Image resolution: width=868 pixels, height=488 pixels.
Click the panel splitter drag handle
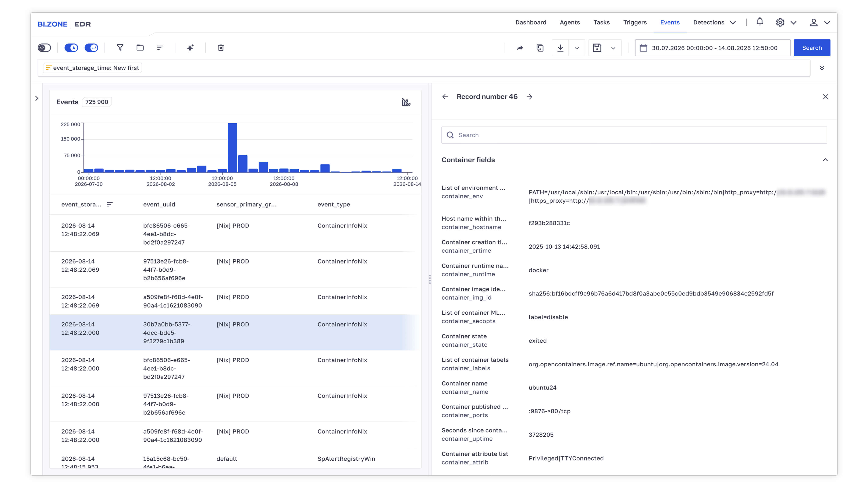[430, 279]
